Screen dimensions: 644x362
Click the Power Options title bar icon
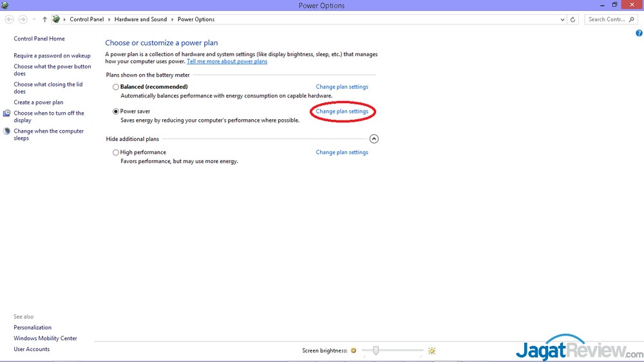[5, 5]
